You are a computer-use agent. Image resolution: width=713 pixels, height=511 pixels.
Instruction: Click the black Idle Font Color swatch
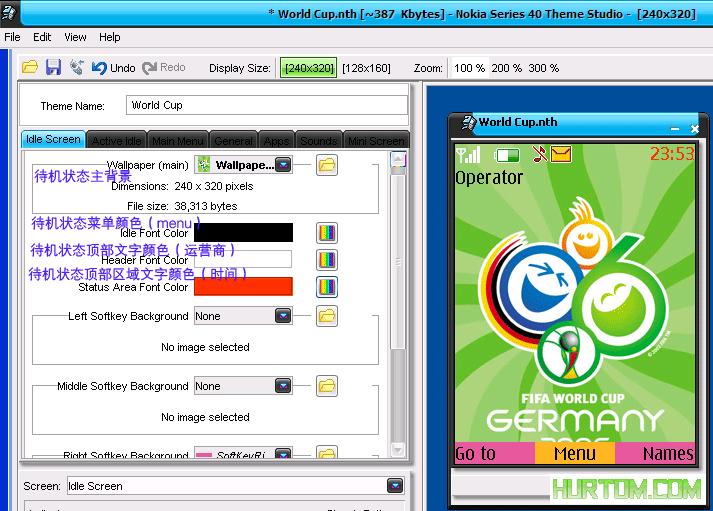pos(243,232)
